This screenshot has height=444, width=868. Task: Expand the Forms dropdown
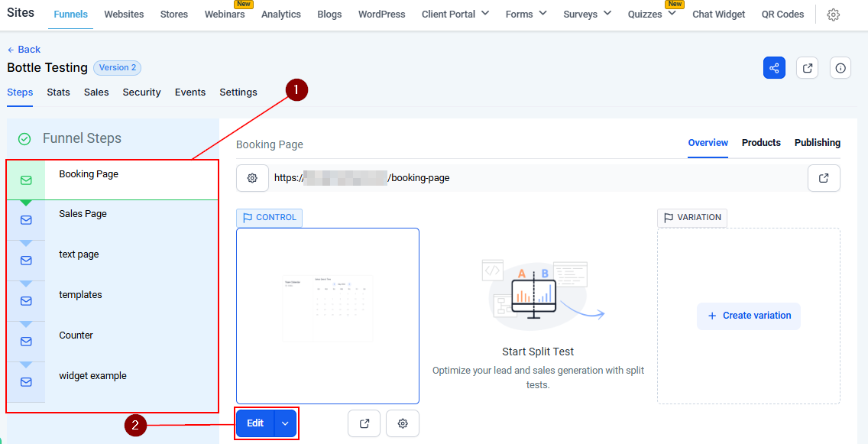coord(526,14)
